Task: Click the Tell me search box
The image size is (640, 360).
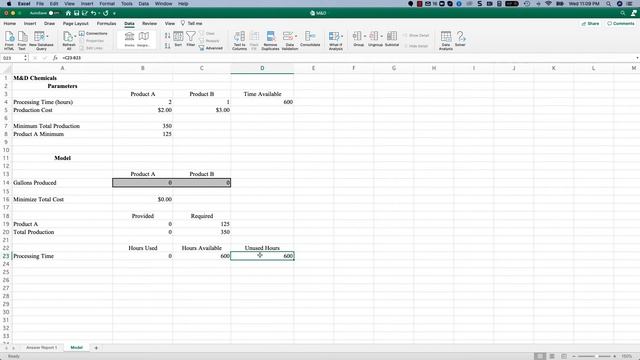Action: [x=192, y=24]
